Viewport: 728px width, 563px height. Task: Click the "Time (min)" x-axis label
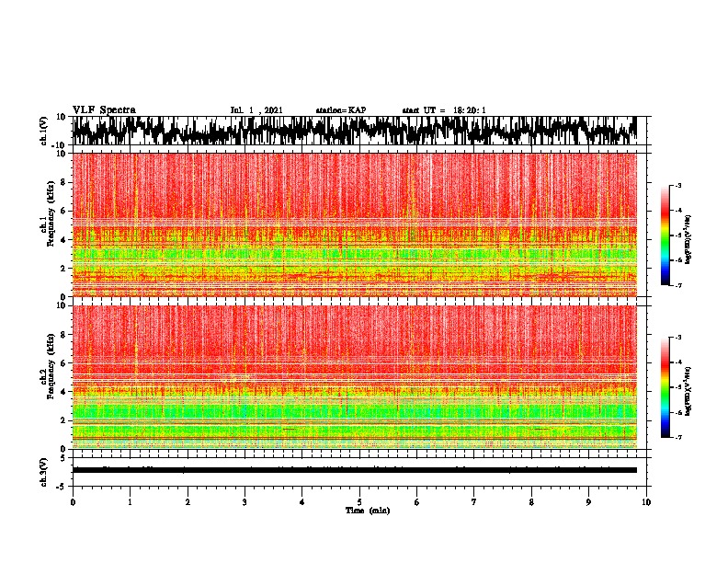[x=368, y=511]
